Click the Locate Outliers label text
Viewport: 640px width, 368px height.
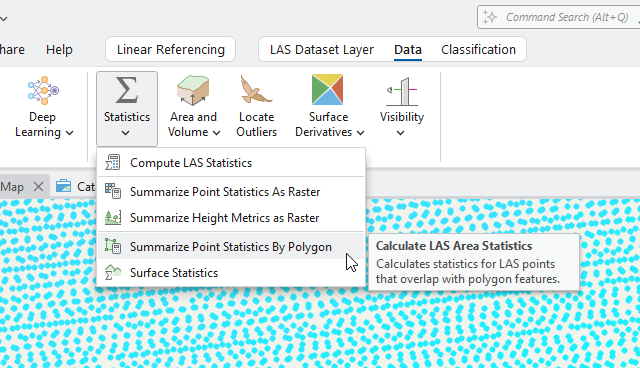click(x=256, y=124)
